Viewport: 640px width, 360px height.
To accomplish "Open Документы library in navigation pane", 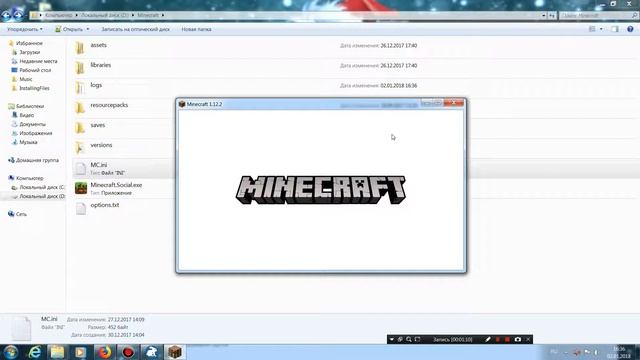I will point(32,124).
